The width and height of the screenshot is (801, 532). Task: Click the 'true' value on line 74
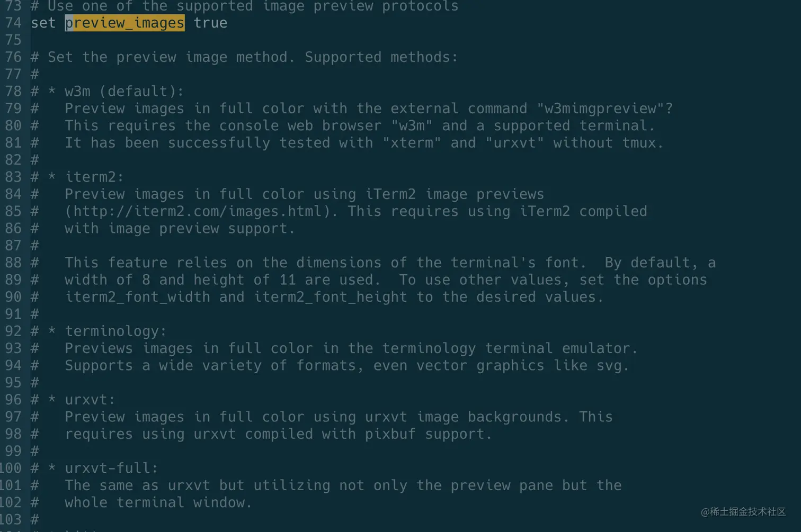tap(210, 23)
